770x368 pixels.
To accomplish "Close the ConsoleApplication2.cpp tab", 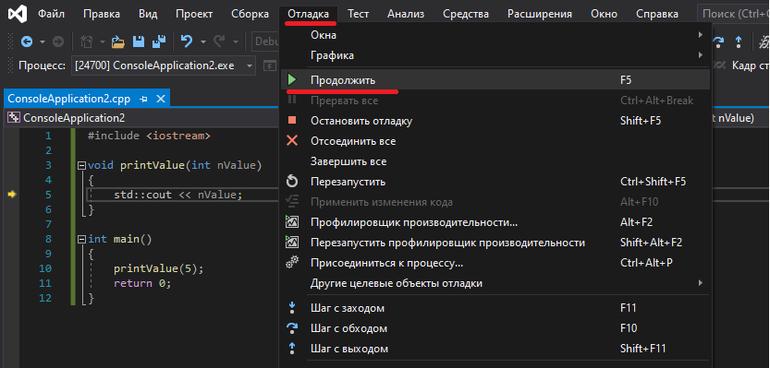I will (161, 99).
